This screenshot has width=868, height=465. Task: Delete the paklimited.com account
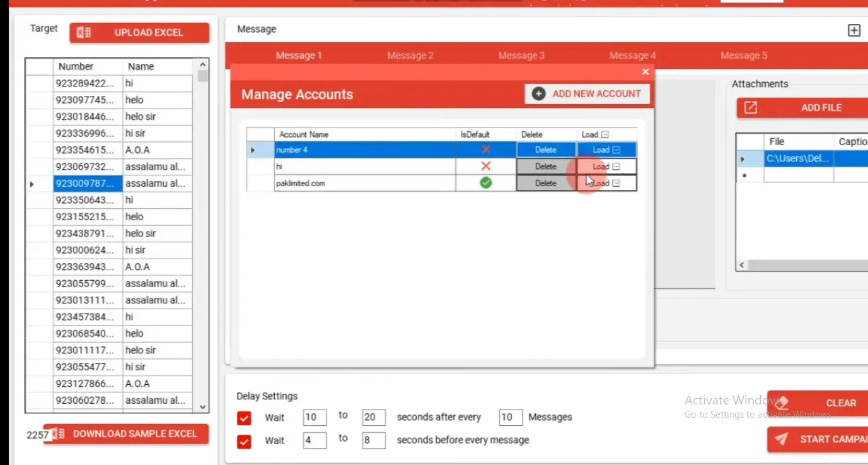tap(546, 183)
